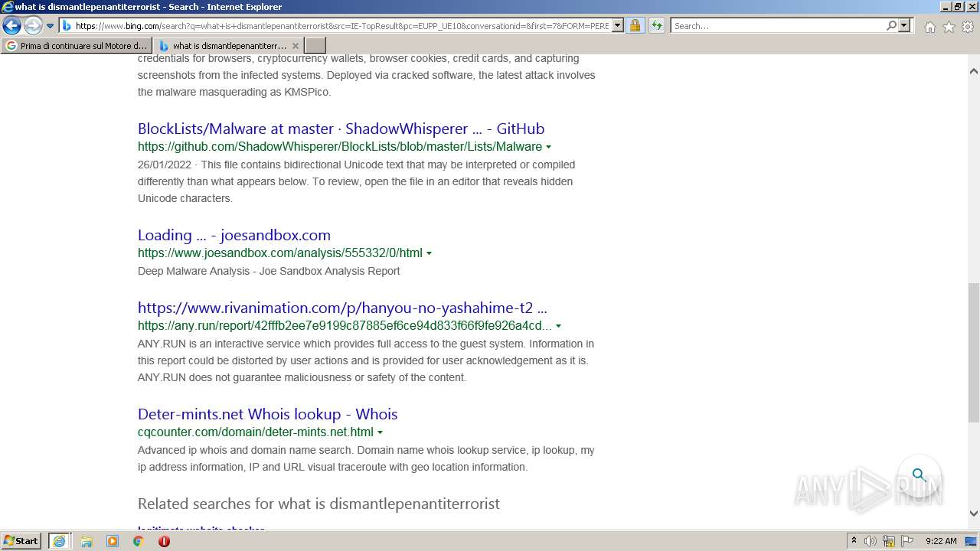Screen dimensions: 980x551
Task: Switch to the 'Prima di continuare' tab
Action: click(x=77, y=46)
